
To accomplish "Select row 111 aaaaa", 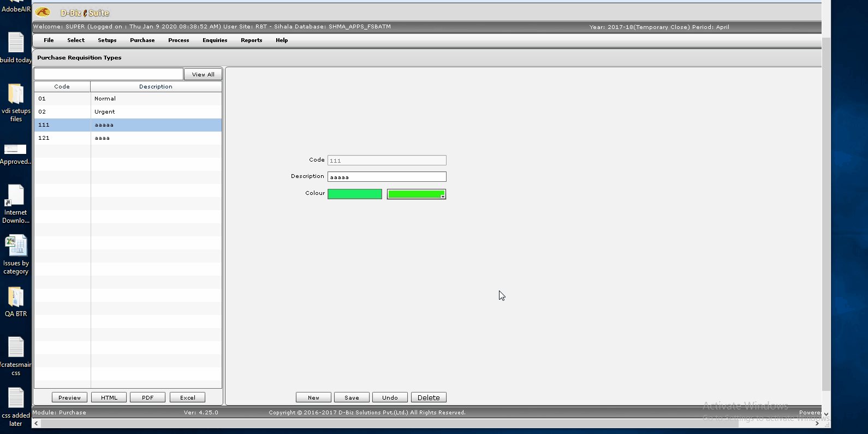I will coord(128,125).
